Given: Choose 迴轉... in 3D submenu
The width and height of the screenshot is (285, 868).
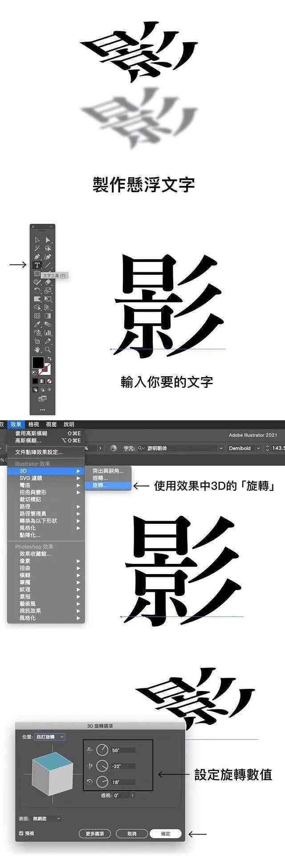Looking at the screenshot, I should click(x=108, y=478).
